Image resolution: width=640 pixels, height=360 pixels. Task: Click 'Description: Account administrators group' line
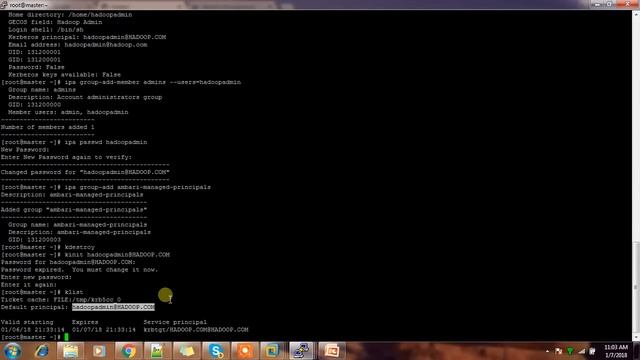[x=85, y=97]
